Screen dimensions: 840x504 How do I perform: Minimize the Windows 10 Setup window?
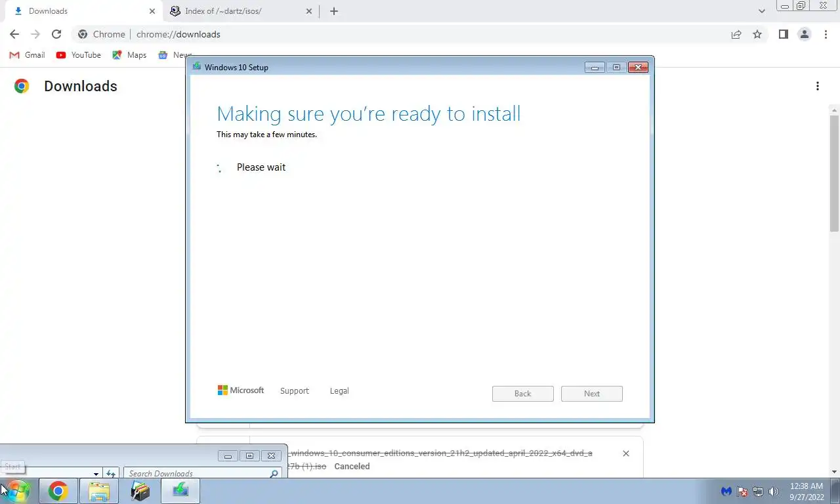coord(595,67)
